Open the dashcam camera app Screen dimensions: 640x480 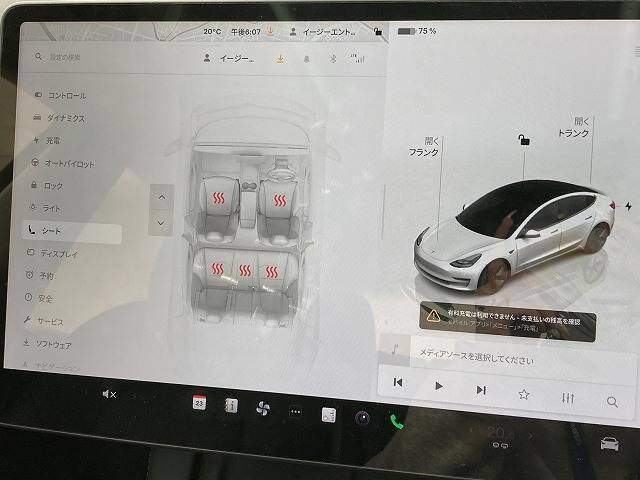click(362, 417)
